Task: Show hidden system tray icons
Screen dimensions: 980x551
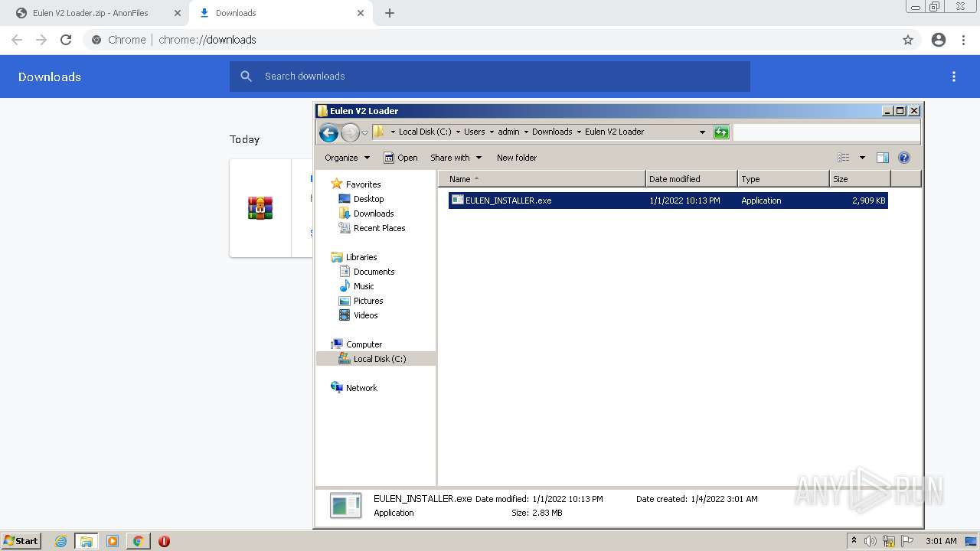Action: tap(854, 541)
